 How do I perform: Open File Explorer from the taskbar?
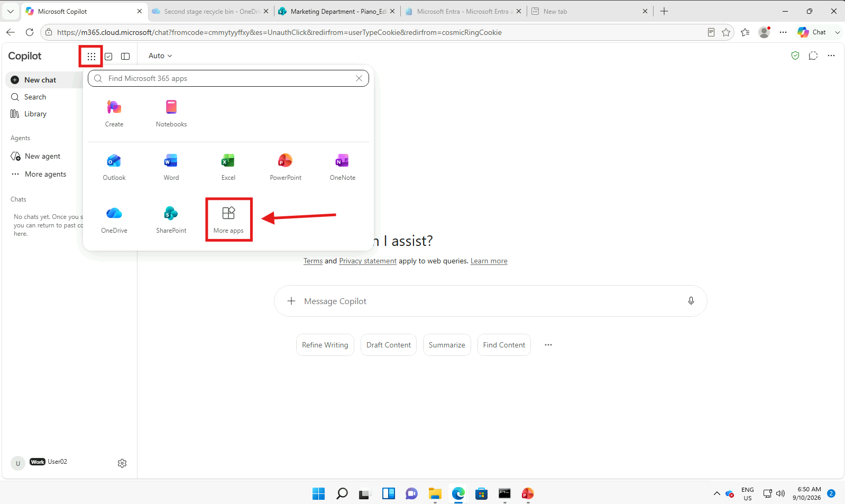click(435, 493)
